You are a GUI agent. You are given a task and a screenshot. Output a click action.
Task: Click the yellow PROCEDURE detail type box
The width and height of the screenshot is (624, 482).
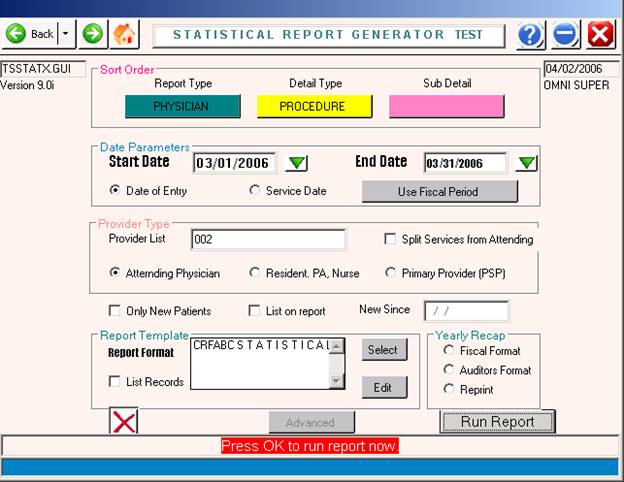(314, 106)
